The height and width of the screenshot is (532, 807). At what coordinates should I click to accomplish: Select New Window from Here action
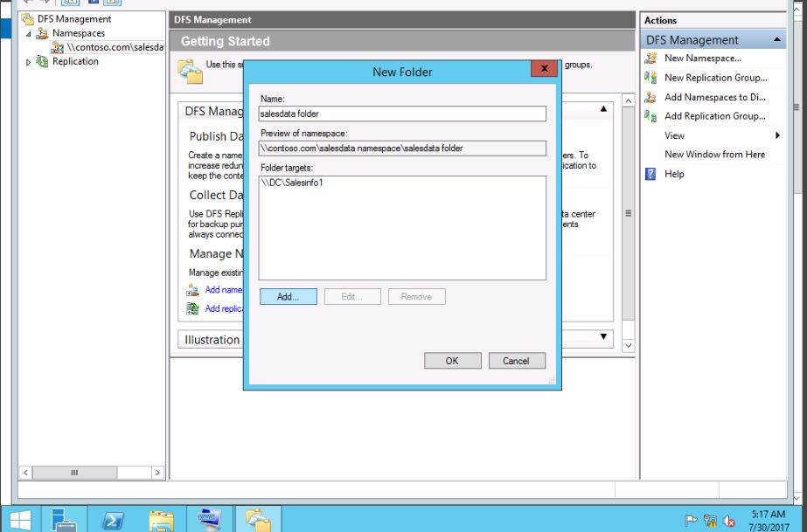pyautogui.click(x=714, y=155)
